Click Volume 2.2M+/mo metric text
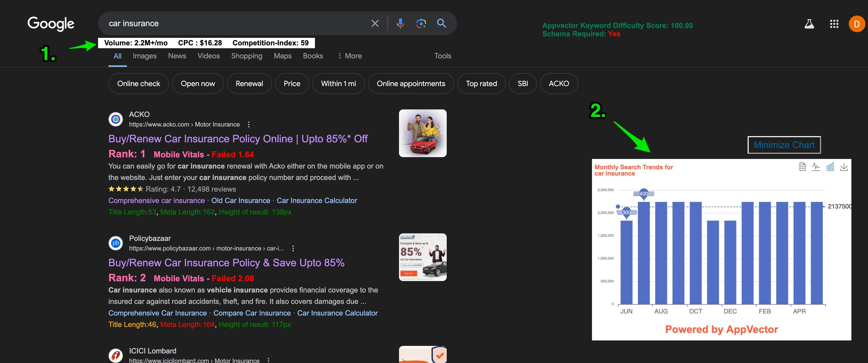Image resolution: width=868 pixels, height=363 pixels. (136, 43)
